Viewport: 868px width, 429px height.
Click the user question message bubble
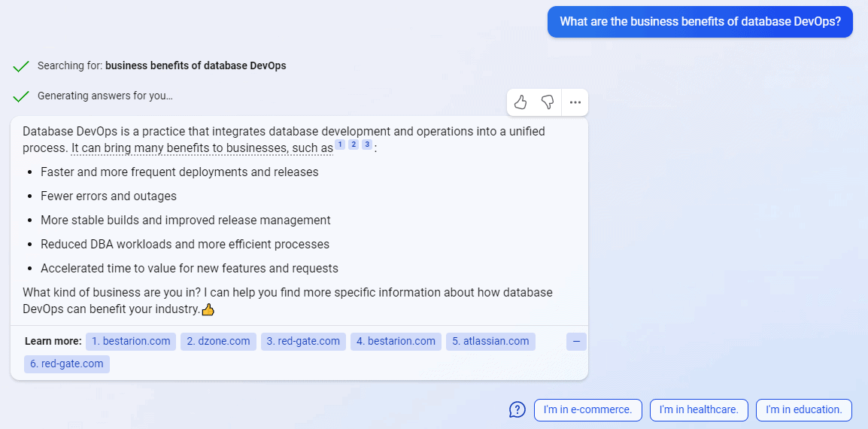[x=700, y=22]
